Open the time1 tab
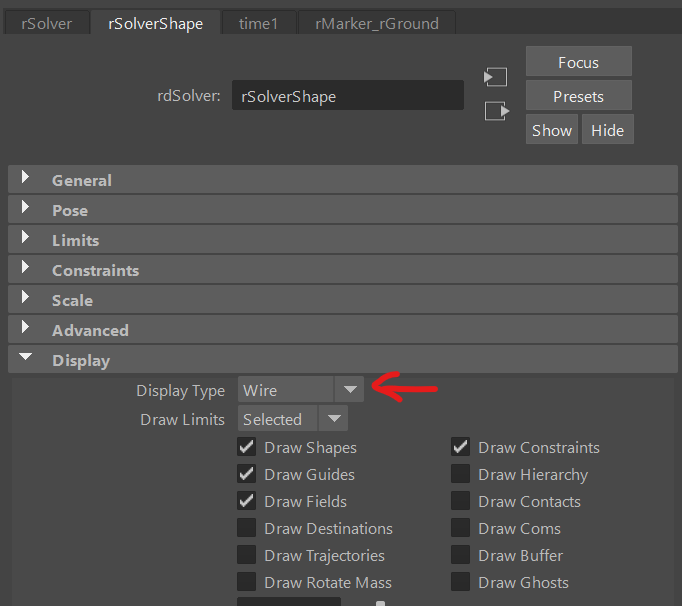 pyautogui.click(x=258, y=23)
